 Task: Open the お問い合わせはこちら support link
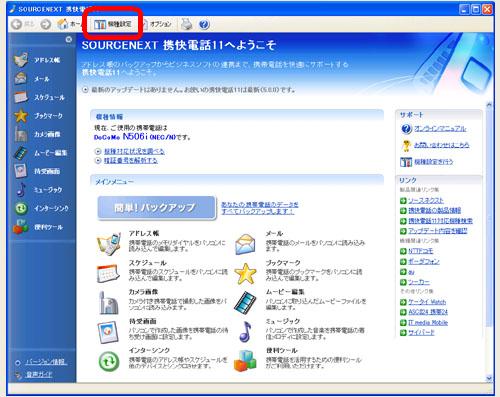coord(442,145)
